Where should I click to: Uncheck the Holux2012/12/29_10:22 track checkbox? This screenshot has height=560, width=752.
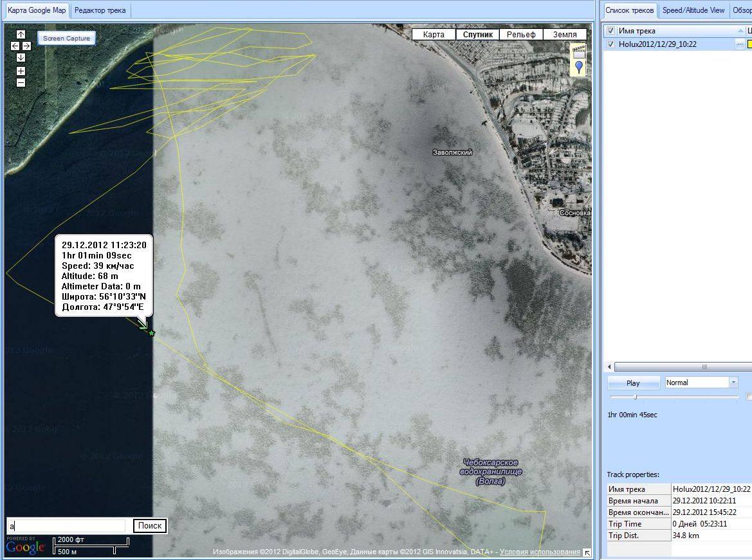pos(611,44)
